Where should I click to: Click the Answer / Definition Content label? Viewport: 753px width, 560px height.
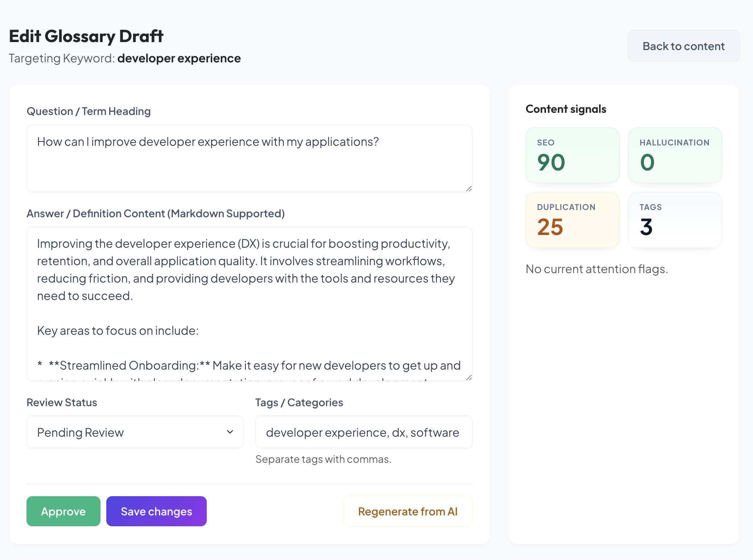(x=156, y=214)
